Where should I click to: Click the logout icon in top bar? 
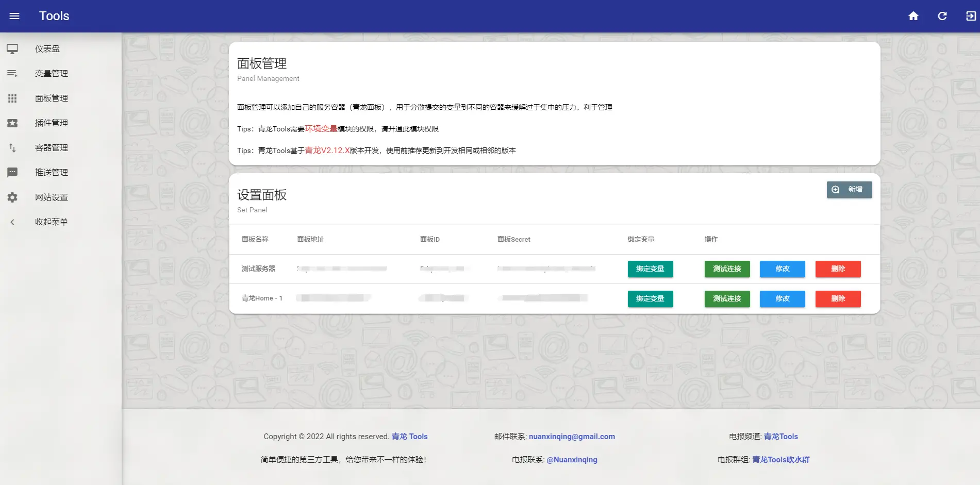(x=971, y=16)
